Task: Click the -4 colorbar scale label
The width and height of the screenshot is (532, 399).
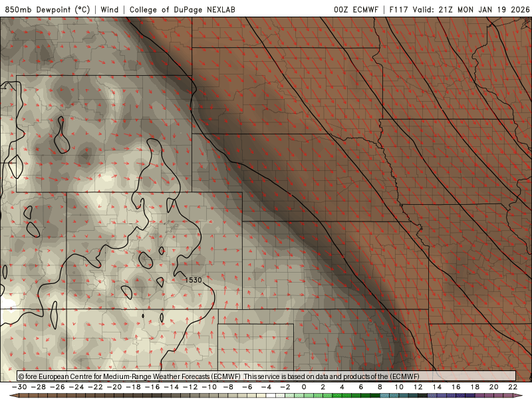Action: pyautogui.click(x=266, y=387)
